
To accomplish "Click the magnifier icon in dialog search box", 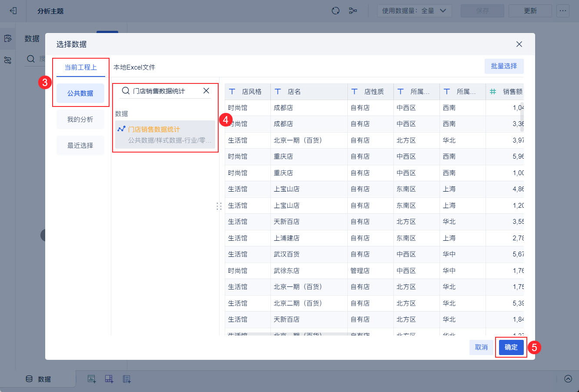I will [x=126, y=91].
